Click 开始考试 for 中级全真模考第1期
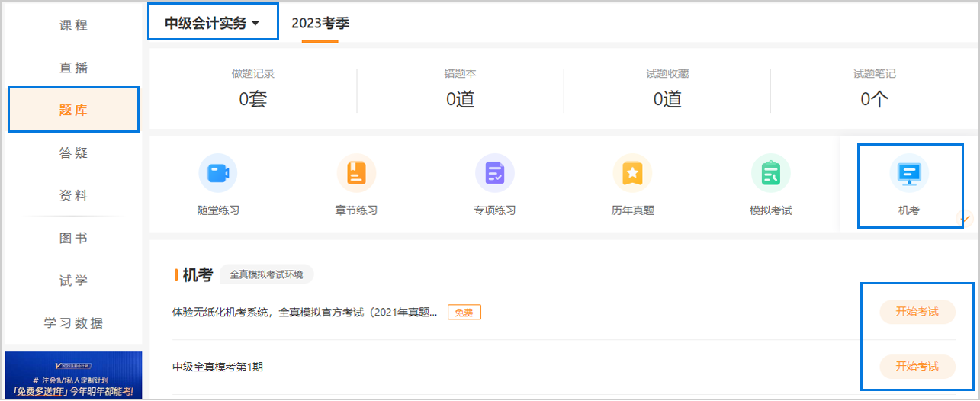This screenshot has width=980, height=401. 917,367
